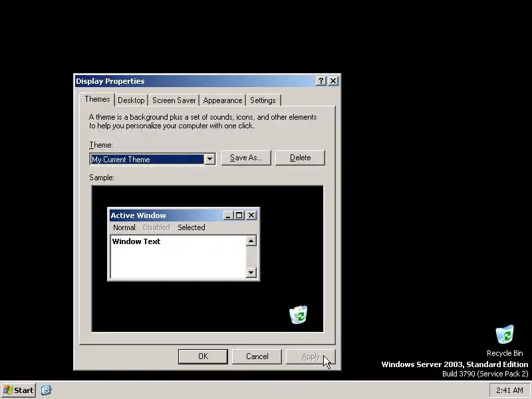The height and width of the screenshot is (399, 532).
Task: Select the Appearance tab
Action: 223,100
